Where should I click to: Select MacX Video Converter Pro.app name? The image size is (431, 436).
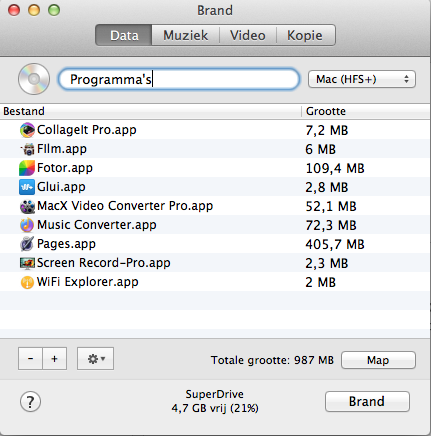click(x=125, y=206)
